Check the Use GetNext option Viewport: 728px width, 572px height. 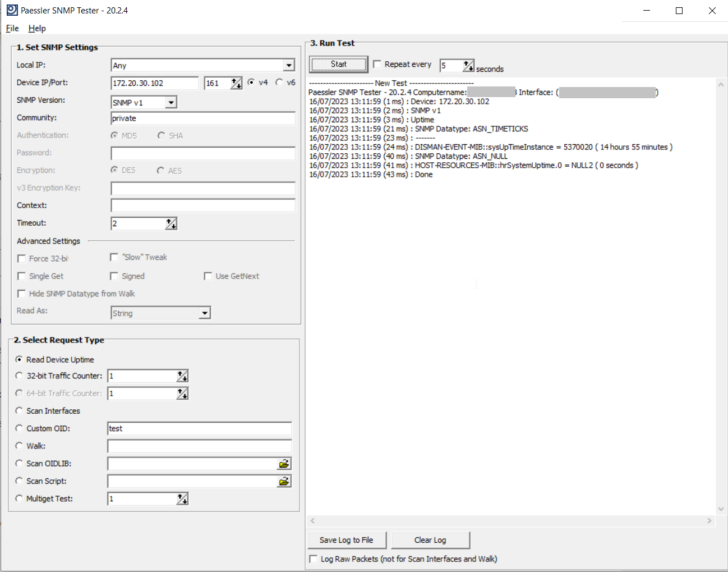[x=208, y=276]
